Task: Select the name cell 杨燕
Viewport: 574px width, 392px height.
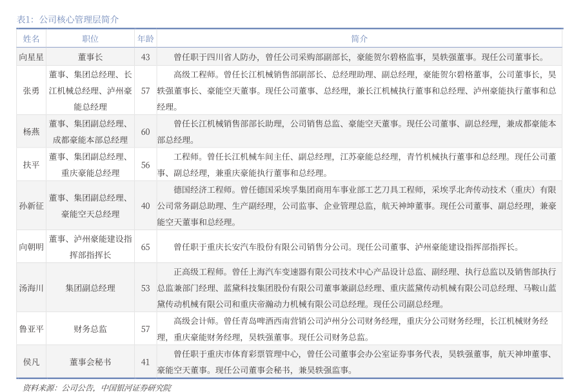Action: point(31,132)
